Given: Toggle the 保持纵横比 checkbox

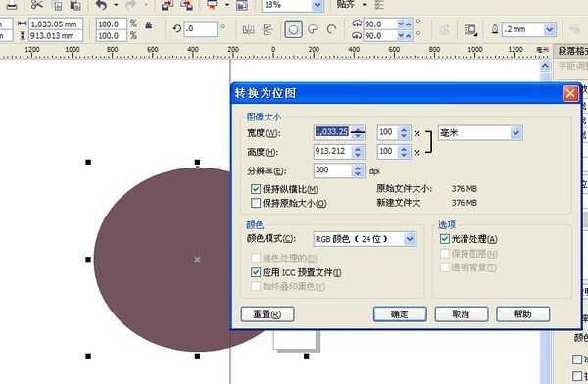Looking at the screenshot, I should [256, 189].
